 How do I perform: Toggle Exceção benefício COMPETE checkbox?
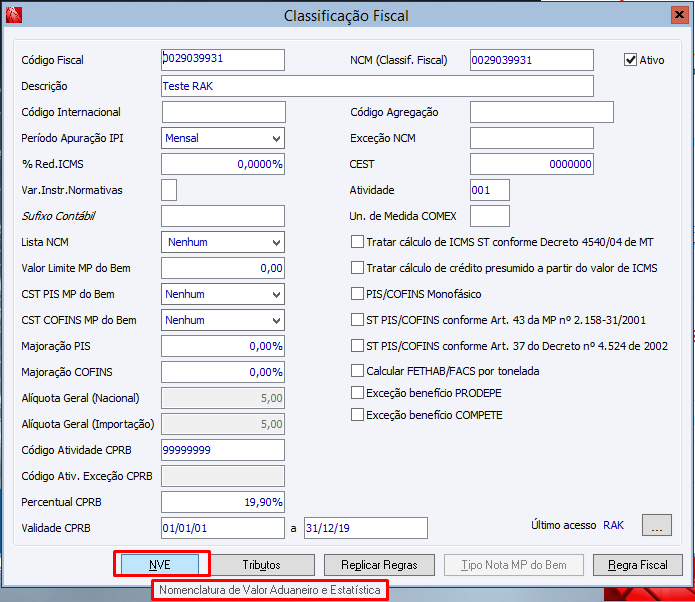pyautogui.click(x=357, y=415)
